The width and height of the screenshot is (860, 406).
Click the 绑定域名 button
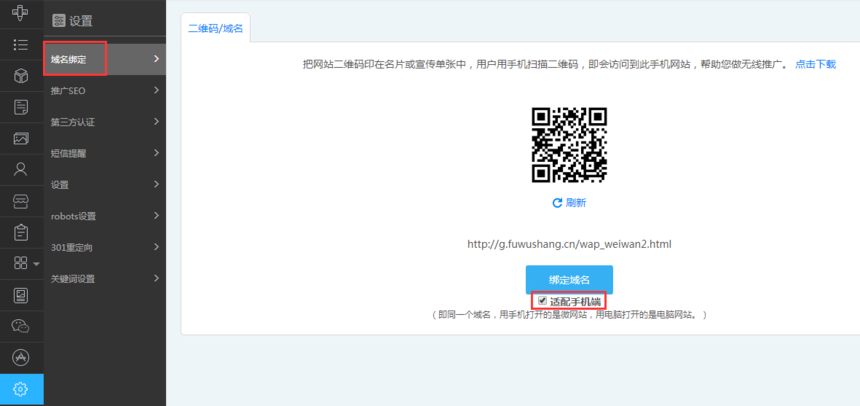pos(569,280)
